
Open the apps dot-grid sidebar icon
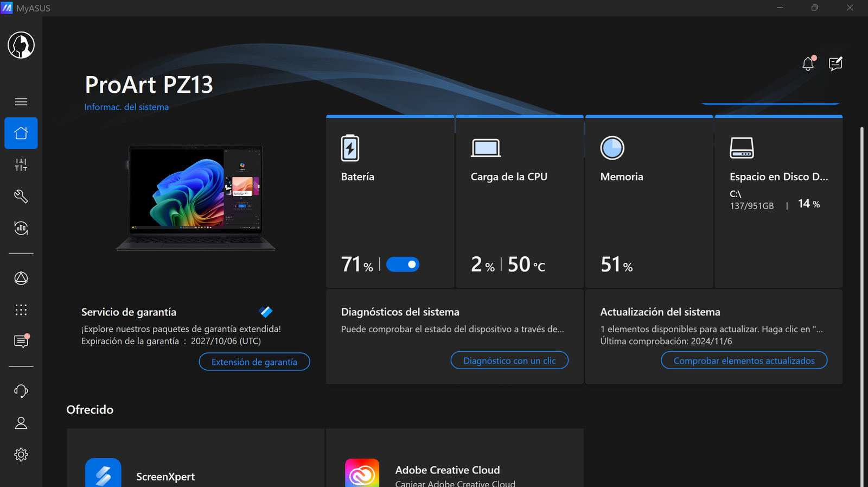pos(21,310)
